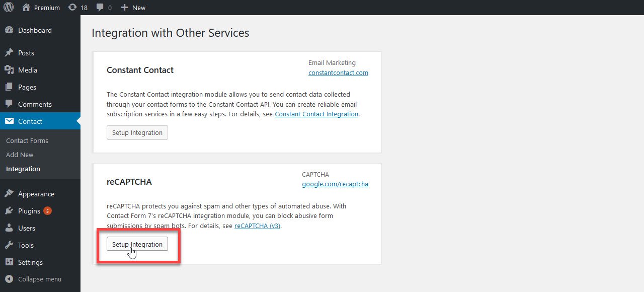Go to Contact Forms submenu

pyautogui.click(x=27, y=140)
